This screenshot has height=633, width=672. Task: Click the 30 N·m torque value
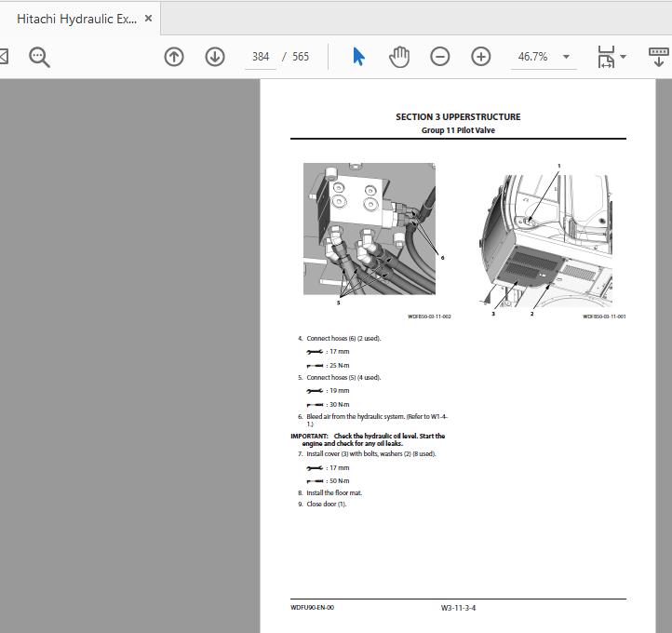point(340,404)
